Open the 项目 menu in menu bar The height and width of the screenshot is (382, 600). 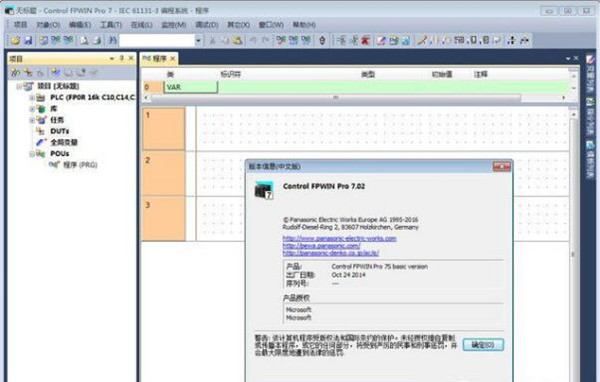pos(21,25)
